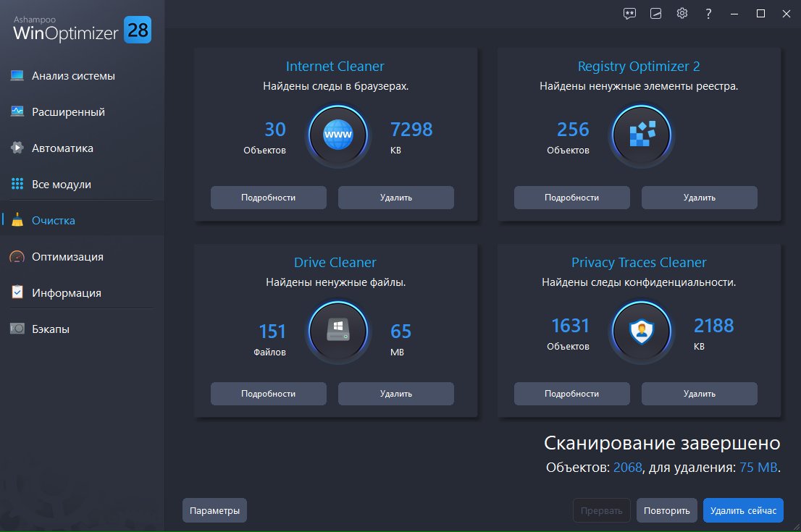Screen dimensions: 801x532
Task: Open Все модули in the sidebar
Action: [x=62, y=185]
